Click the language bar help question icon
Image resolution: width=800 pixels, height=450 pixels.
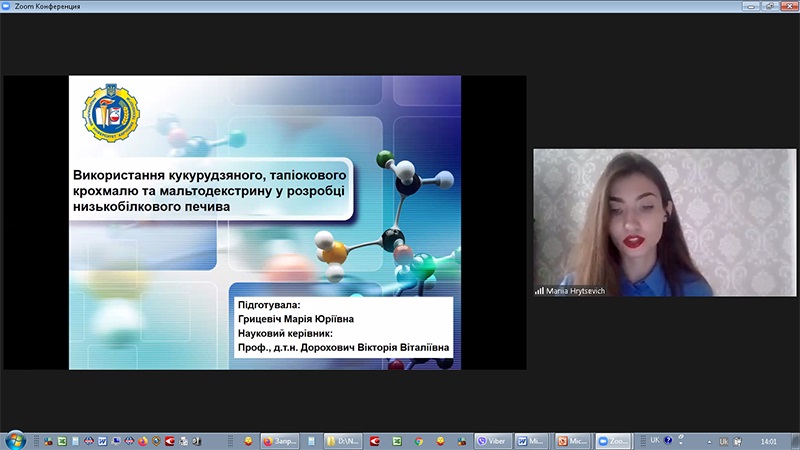point(668,440)
